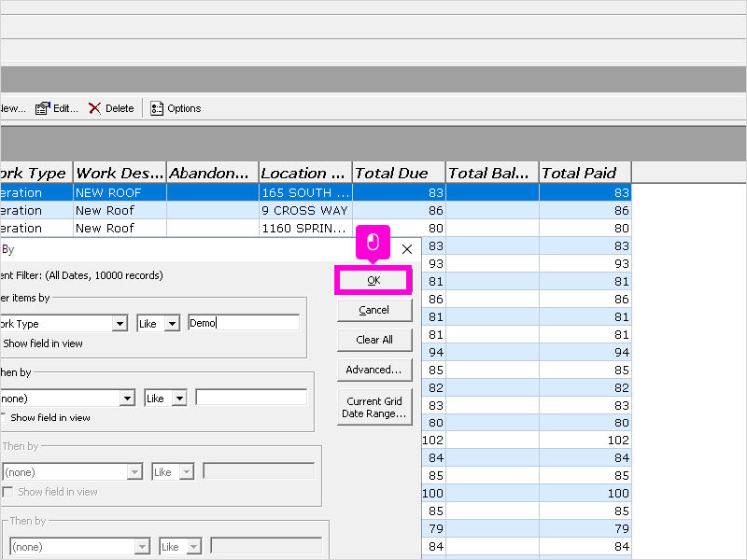The height and width of the screenshot is (560, 747).
Task: Click the Location column header
Action: tap(305, 173)
